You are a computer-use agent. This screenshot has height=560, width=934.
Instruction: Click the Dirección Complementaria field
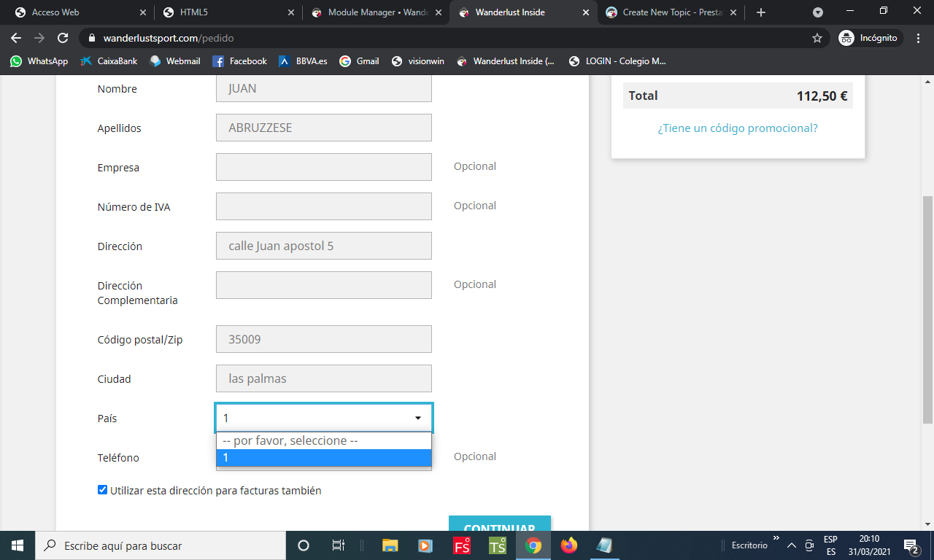click(324, 285)
